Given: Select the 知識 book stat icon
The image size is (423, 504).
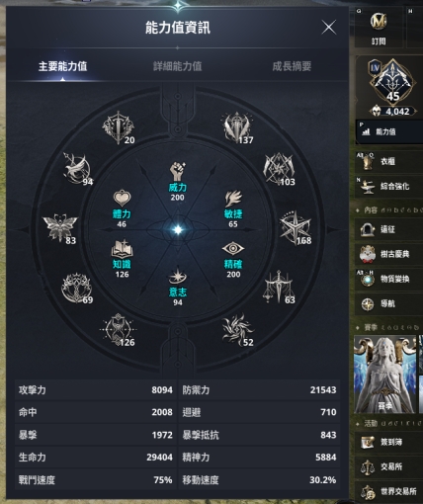Looking at the screenshot, I should tap(122, 249).
